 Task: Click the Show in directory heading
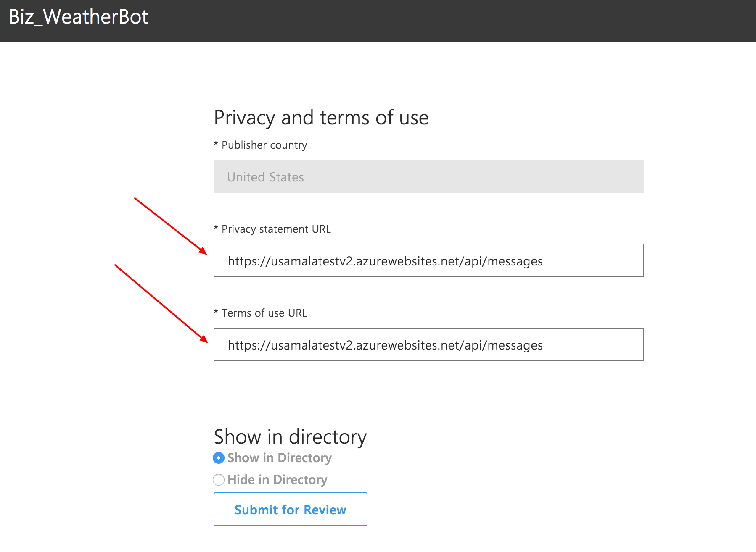(x=290, y=436)
